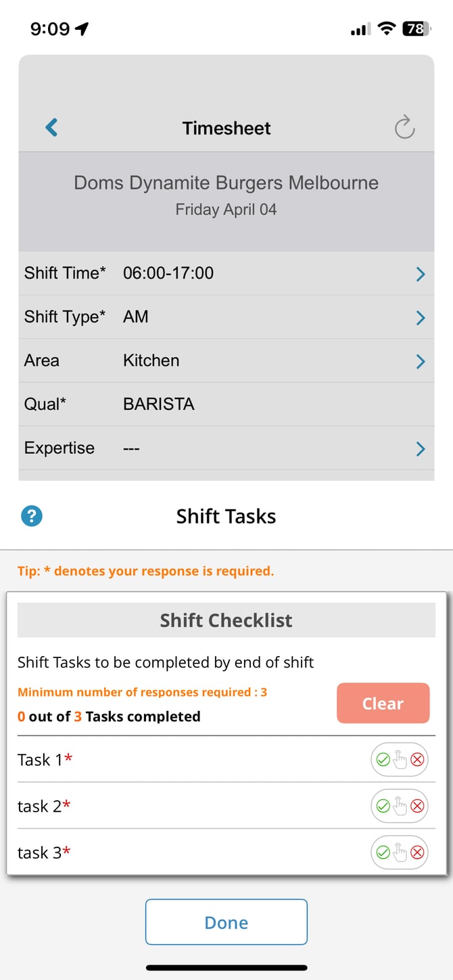
Task: Expand the Shift Time row chevron
Action: [x=420, y=274]
